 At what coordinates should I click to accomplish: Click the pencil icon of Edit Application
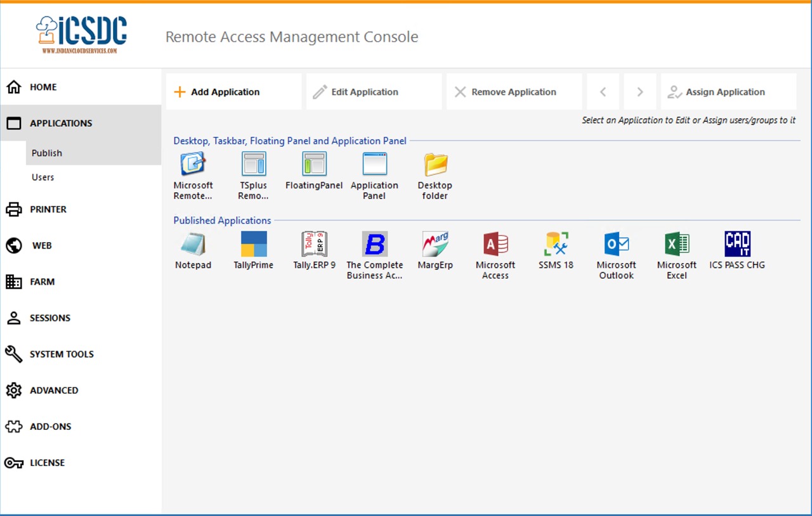320,92
